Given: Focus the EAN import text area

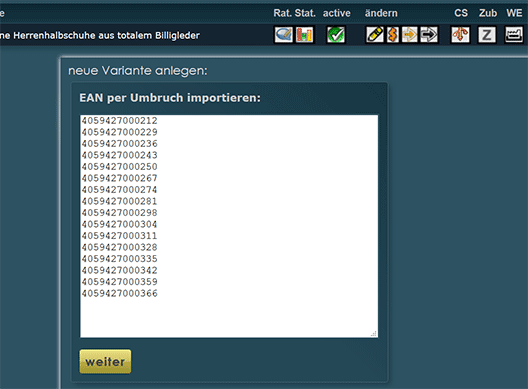Looking at the screenshot, I should pyautogui.click(x=229, y=226).
